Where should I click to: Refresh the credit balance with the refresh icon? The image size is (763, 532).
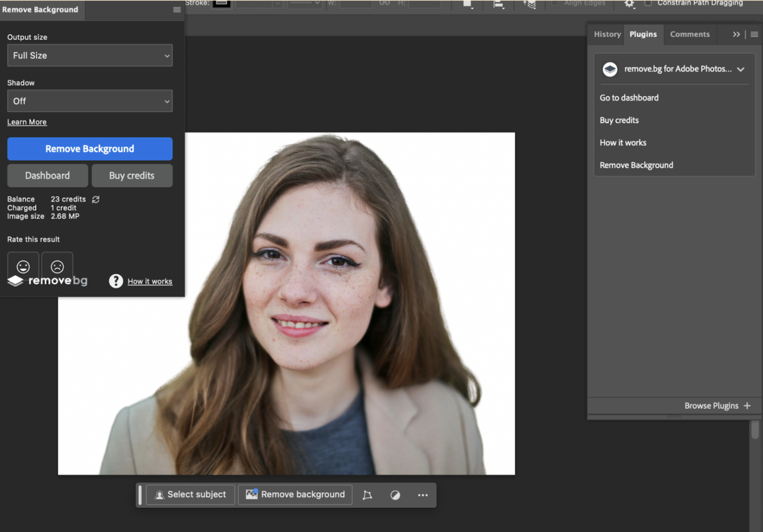(x=95, y=199)
